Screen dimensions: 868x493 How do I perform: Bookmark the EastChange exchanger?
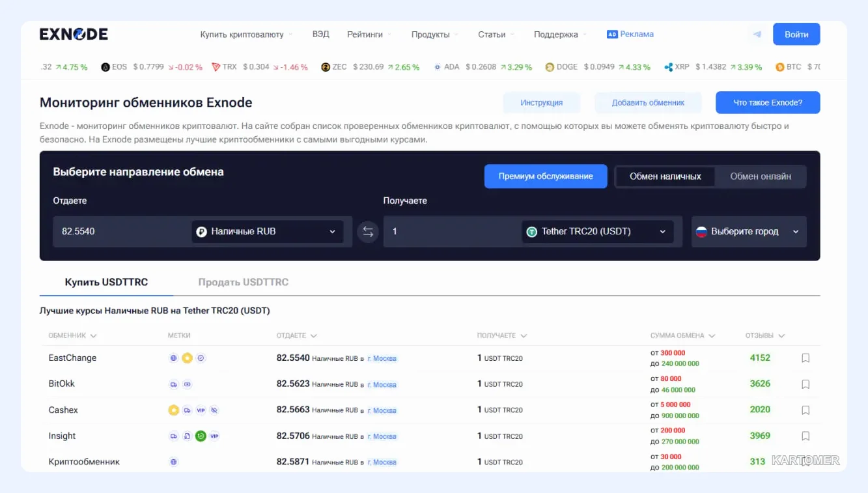tap(805, 358)
